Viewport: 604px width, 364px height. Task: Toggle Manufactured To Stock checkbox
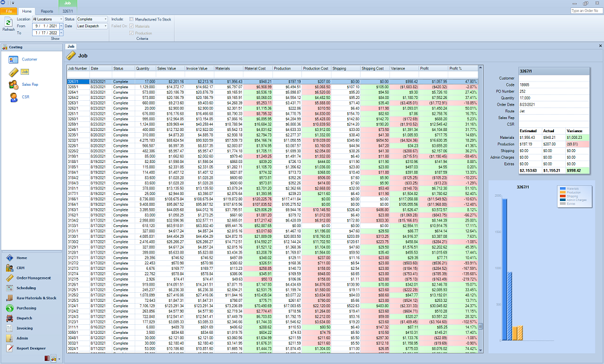point(131,19)
